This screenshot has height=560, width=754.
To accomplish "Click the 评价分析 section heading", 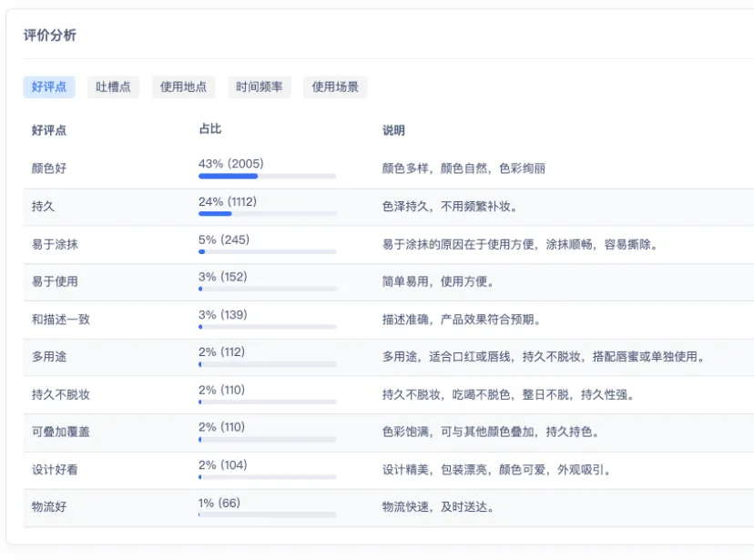I will pos(50,36).
